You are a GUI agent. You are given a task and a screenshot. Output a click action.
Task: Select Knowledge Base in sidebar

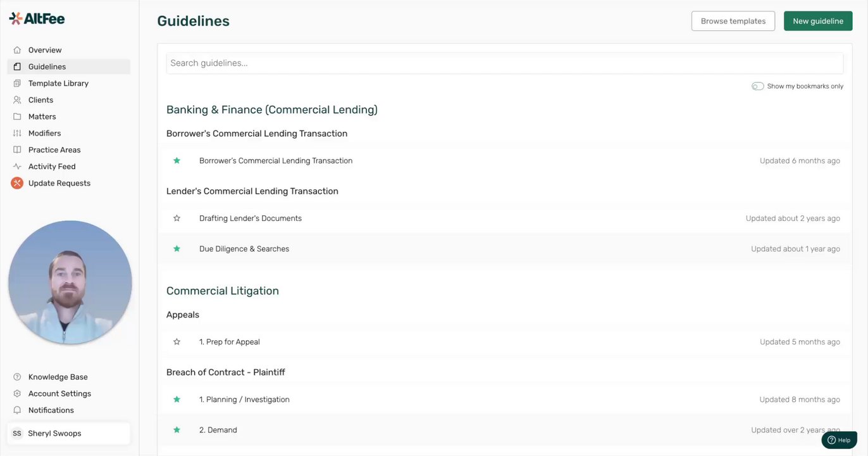tap(58, 377)
